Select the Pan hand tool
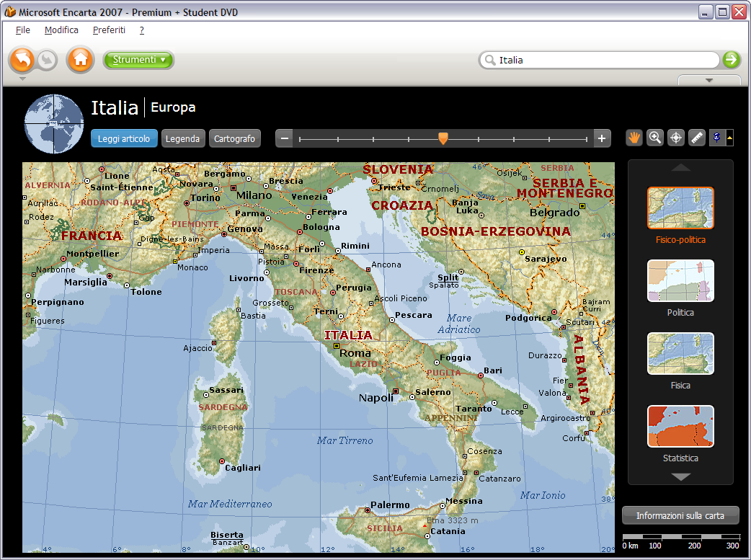Image resolution: width=751 pixels, height=560 pixels. click(x=634, y=138)
